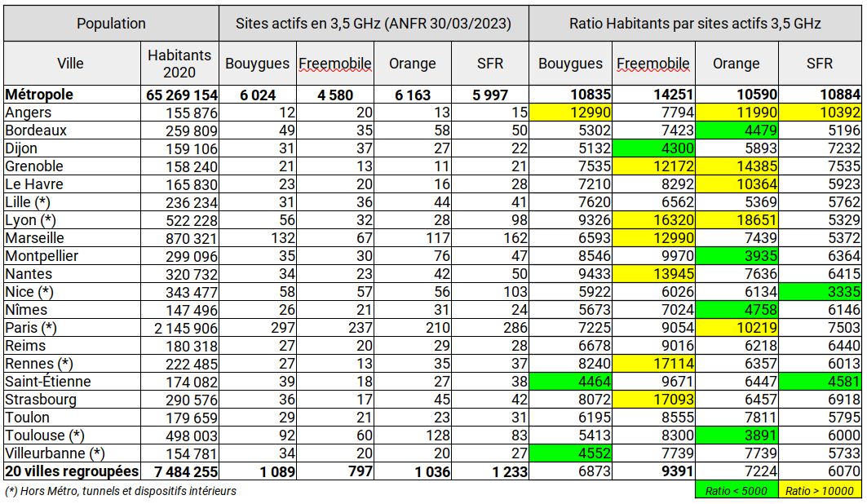
Task: Click the 'Métropole' row label
Action: click(73, 95)
